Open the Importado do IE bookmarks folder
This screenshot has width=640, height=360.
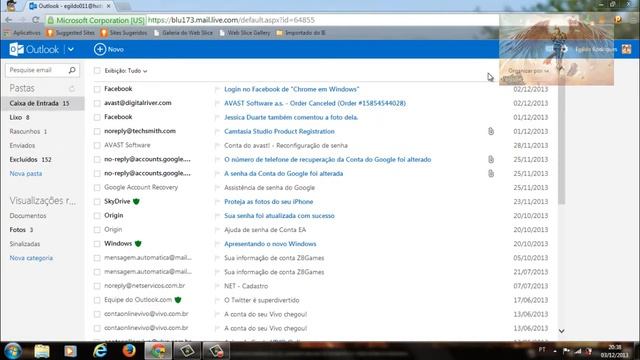(x=301, y=33)
